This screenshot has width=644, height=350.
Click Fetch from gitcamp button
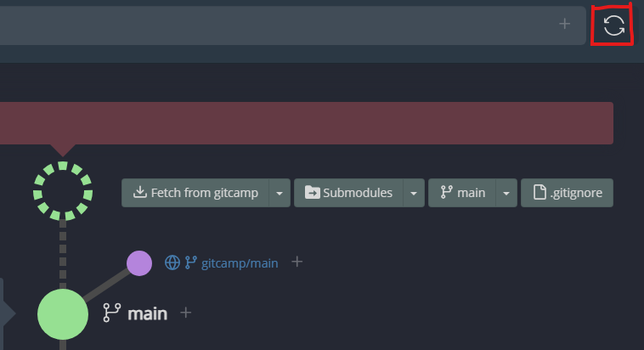(196, 193)
